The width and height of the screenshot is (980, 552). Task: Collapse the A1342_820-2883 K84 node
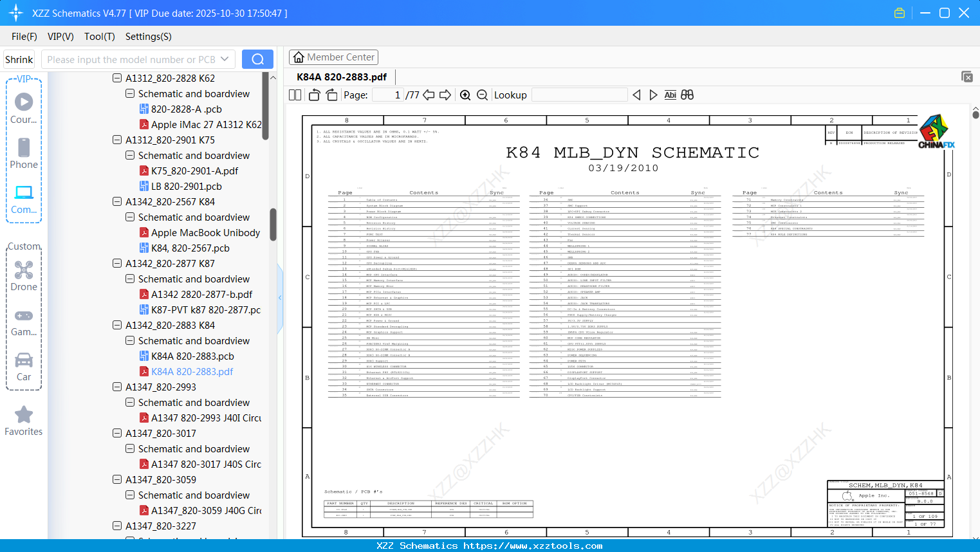tap(117, 325)
